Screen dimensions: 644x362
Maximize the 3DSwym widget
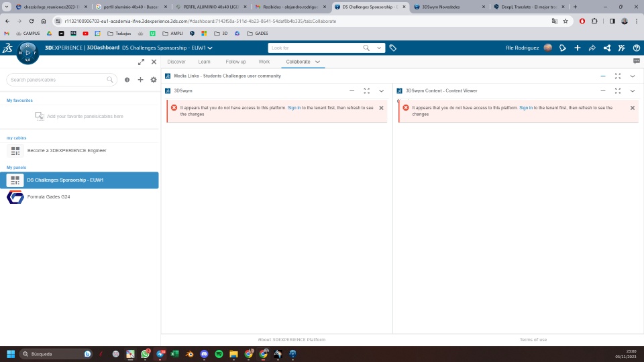367,90
